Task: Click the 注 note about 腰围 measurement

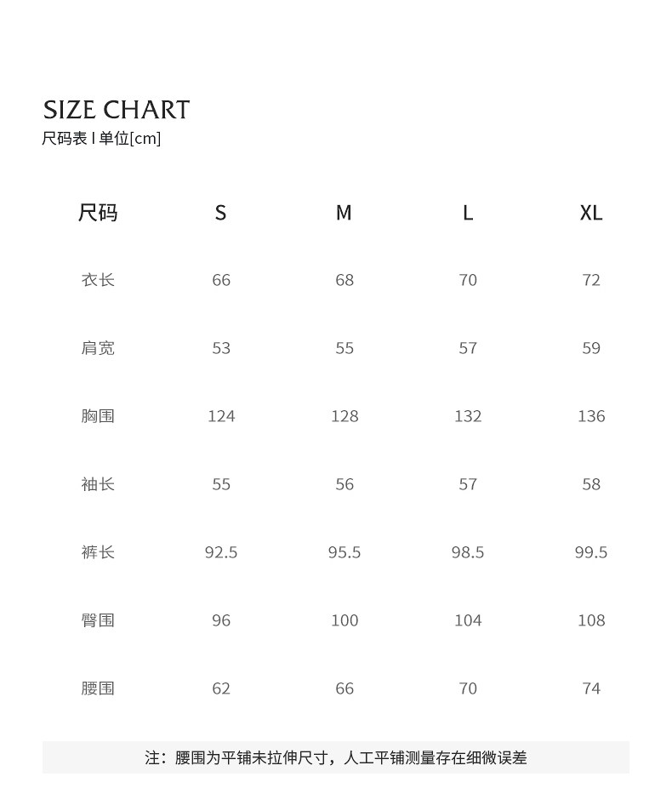Action: (x=336, y=757)
